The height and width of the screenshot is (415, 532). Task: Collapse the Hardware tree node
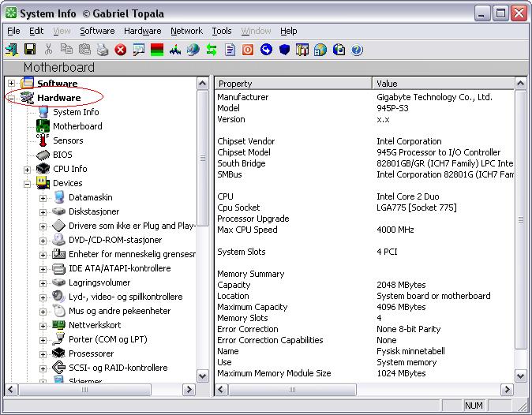coord(12,98)
